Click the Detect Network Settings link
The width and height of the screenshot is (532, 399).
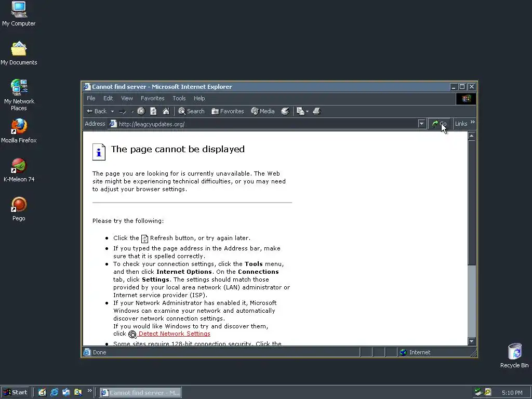(x=175, y=334)
